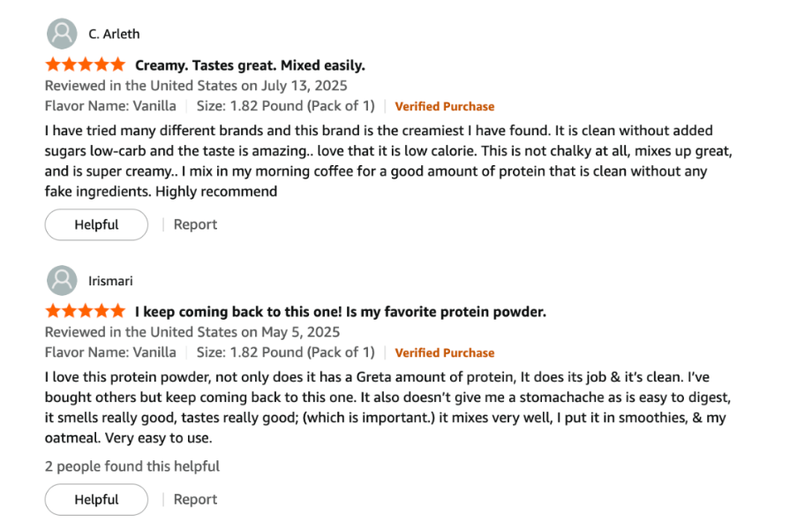Open the Report link below Irismari's review
Screen dimensions: 812x530
click(x=195, y=499)
